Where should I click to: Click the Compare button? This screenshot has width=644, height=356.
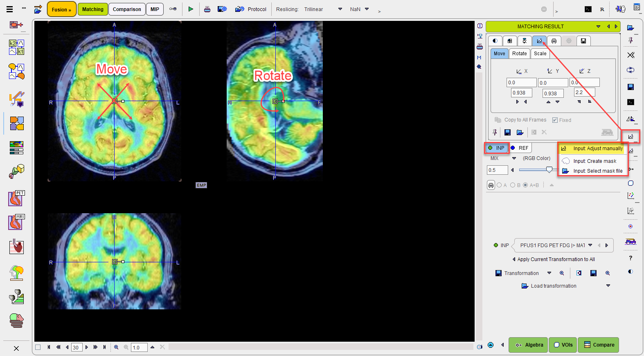(x=599, y=345)
